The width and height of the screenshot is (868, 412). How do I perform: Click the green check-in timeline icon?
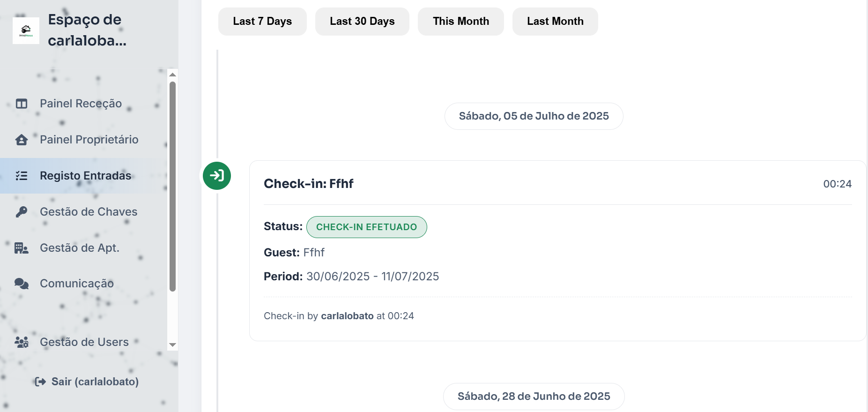click(217, 176)
